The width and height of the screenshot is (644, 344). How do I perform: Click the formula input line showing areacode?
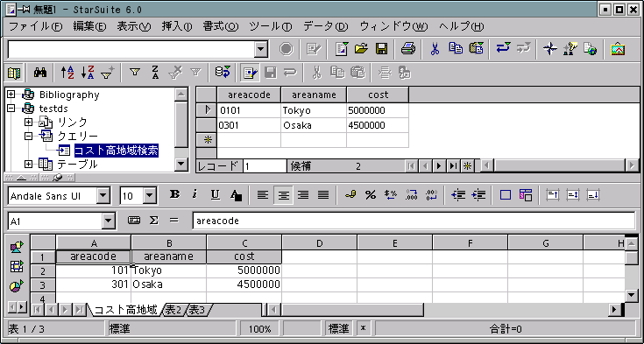pos(414,221)
